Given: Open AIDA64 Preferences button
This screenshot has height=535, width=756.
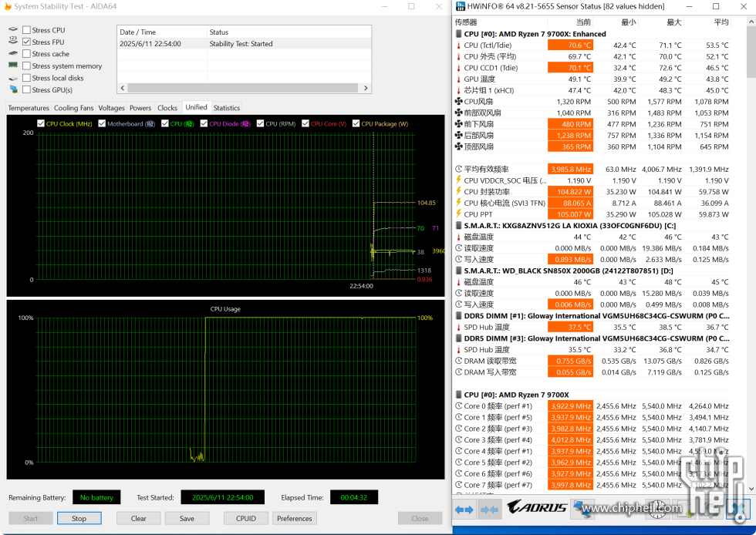Looking at the screenshot, I should point(295,518).
